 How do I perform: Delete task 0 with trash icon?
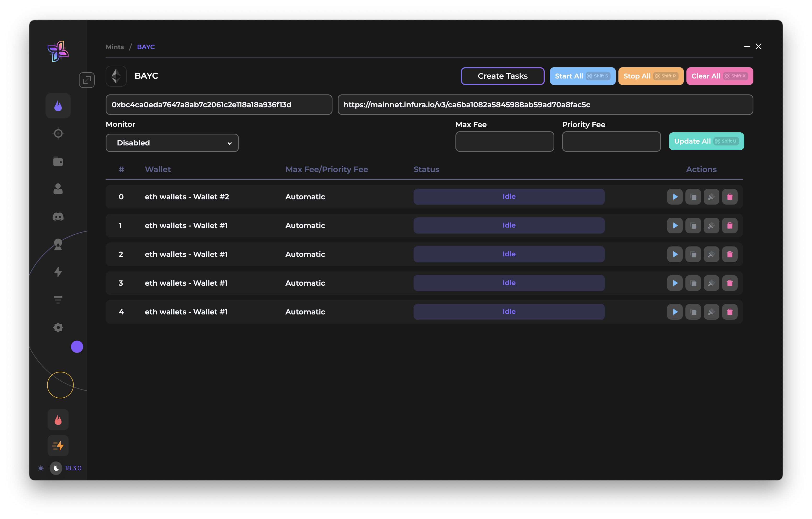tap(729, 197)
